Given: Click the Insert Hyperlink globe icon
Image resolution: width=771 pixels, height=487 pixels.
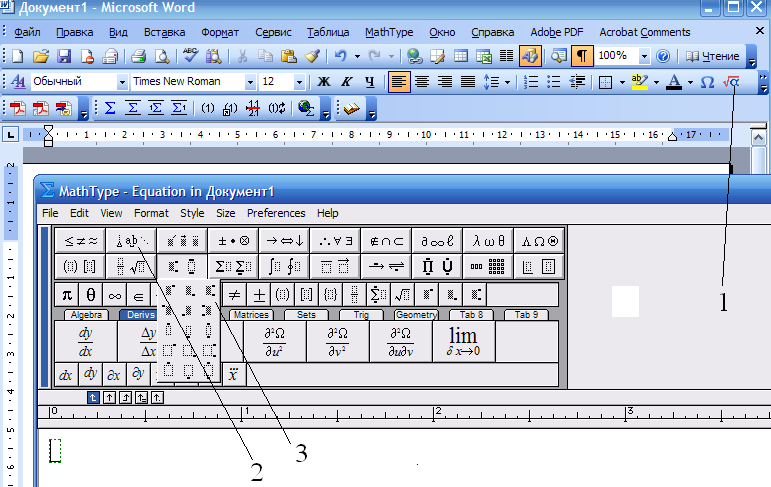Looking at the screenshot, I should [415, 56].
